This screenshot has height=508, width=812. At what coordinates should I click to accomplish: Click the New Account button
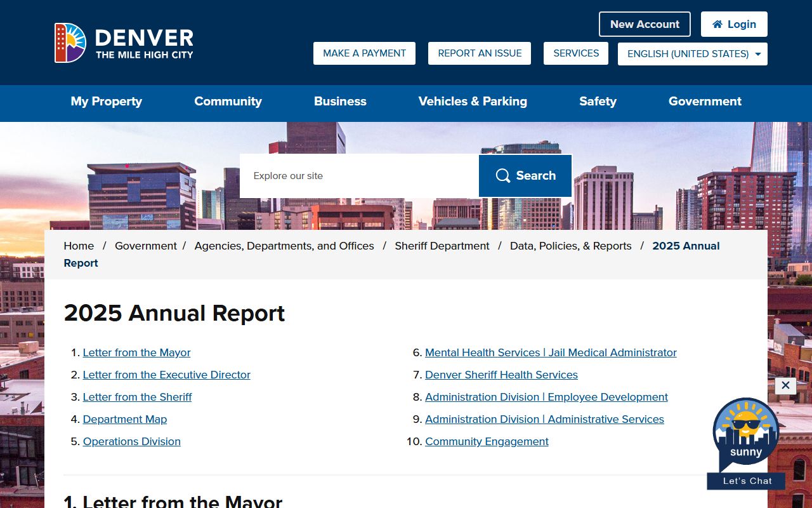coord(645,24)
